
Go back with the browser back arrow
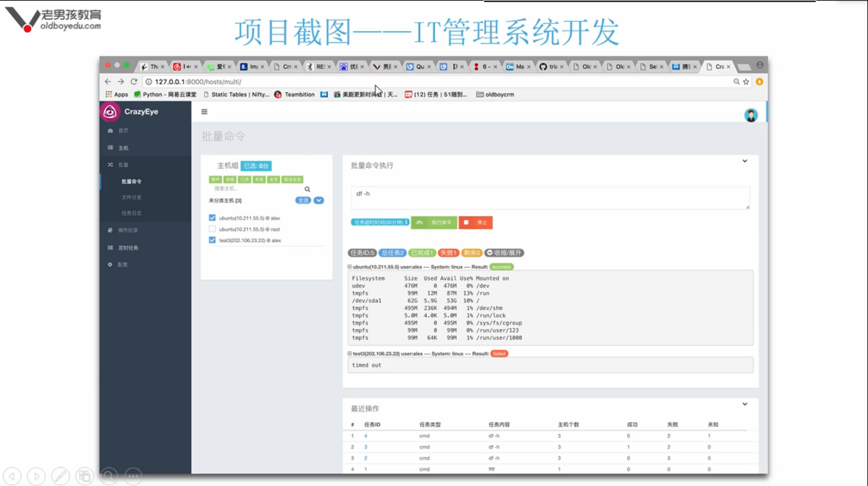pos(108,81)
